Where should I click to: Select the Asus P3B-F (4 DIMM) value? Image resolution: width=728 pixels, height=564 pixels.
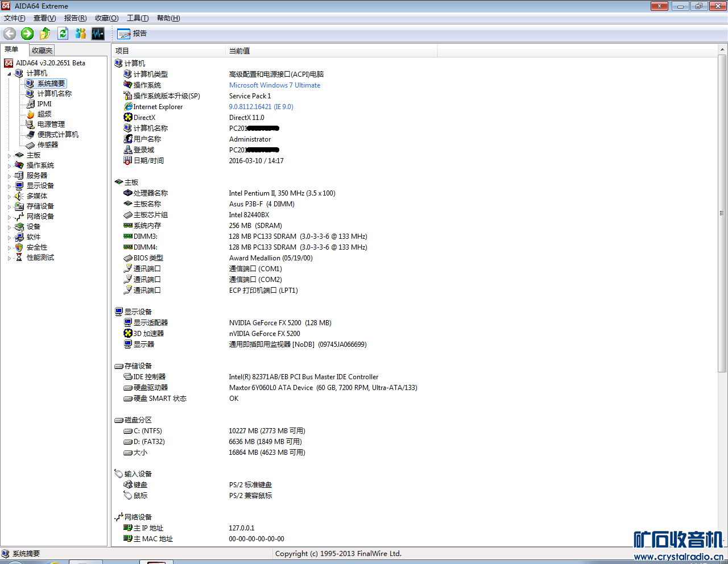pyautogui.click(x=262, y=204)
